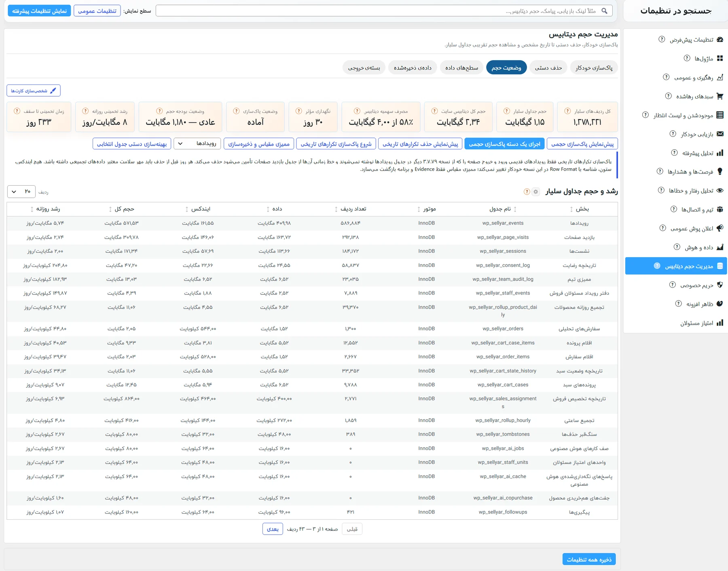Switch to the حذف دستی tab
728x571 pixels.
point(548,68)
